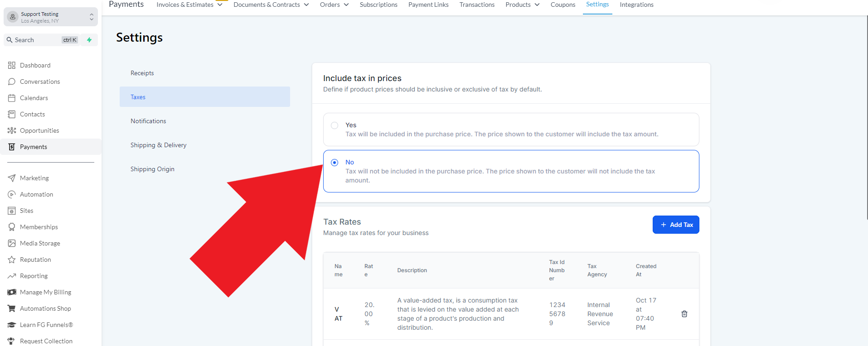Click the Search input field
This screenshot has width=868, height=346.
(42, 40)
